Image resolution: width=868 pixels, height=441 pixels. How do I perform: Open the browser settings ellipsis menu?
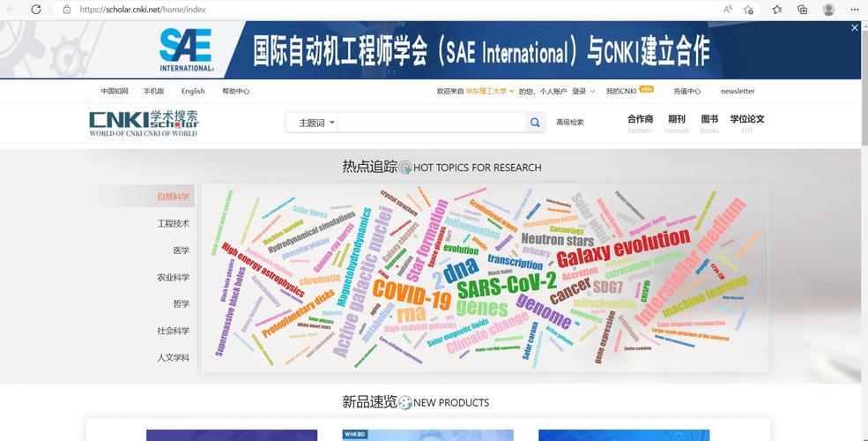[x=855, y=10]
